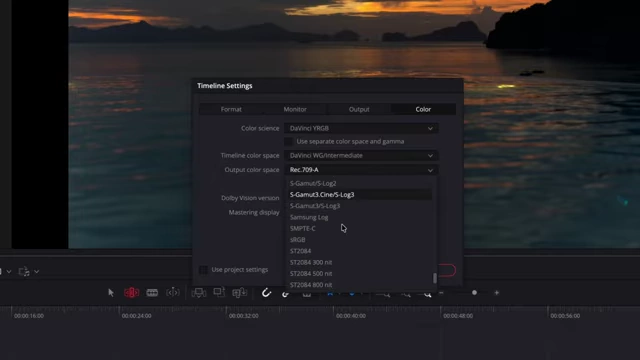Select the Color tab
Viewport: 640px width, 360px height.
click(423, 109)
